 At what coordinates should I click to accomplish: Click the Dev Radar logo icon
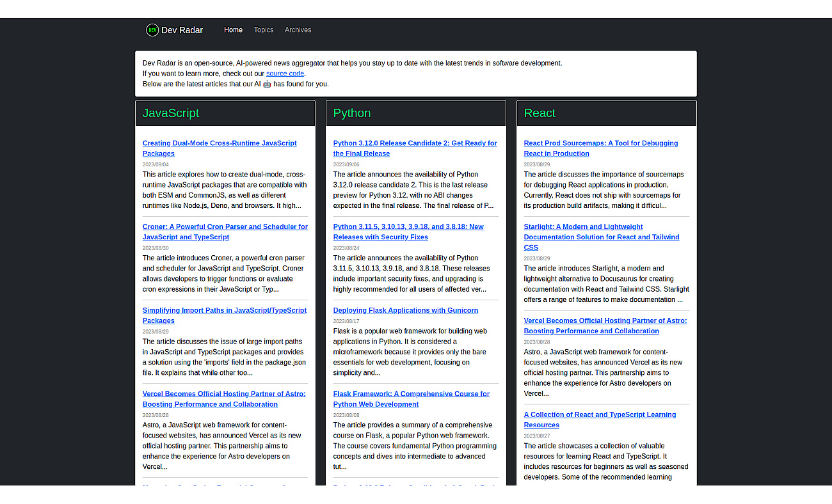(x=152, y=30)
